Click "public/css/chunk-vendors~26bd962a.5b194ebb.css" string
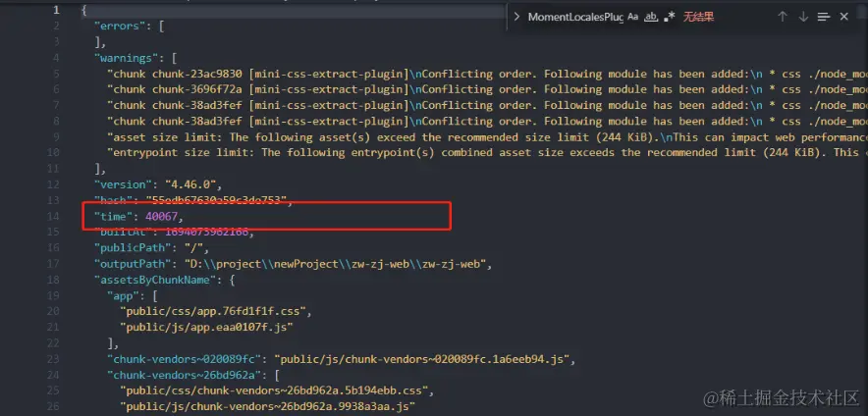The width and height of the screenshot is (868, 416). [x=273, y=391]
